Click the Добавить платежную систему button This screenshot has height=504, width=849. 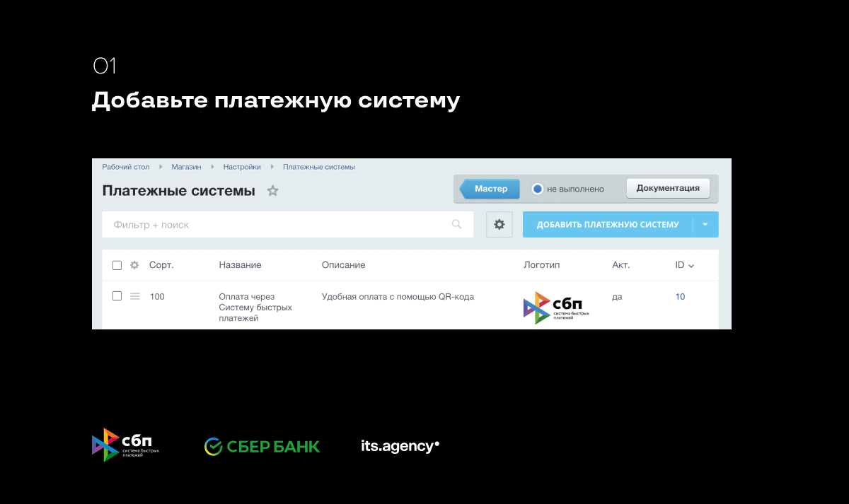coord(607,225)
